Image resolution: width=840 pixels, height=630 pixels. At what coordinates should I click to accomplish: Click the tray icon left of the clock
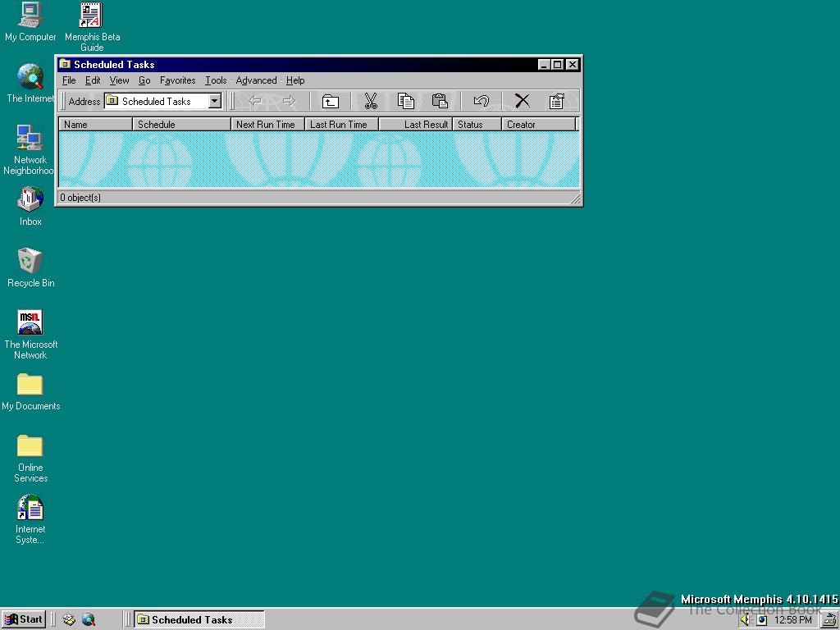[762, 620]
